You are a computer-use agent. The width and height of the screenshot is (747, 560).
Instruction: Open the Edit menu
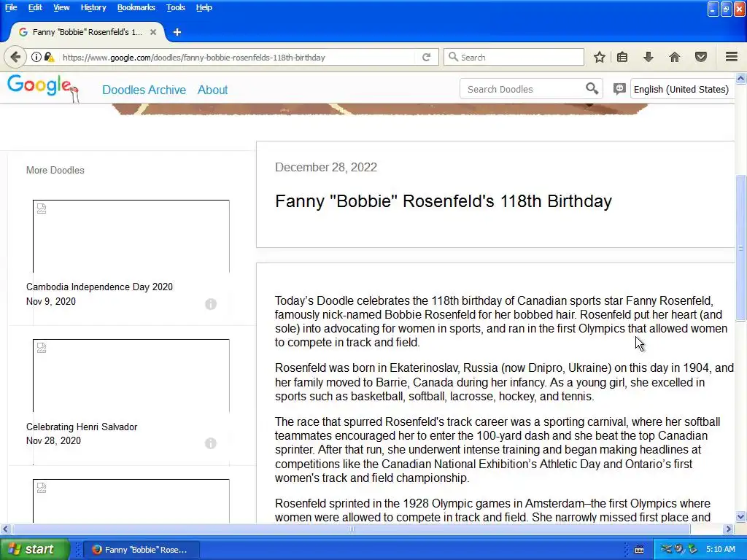coord(35,7)
